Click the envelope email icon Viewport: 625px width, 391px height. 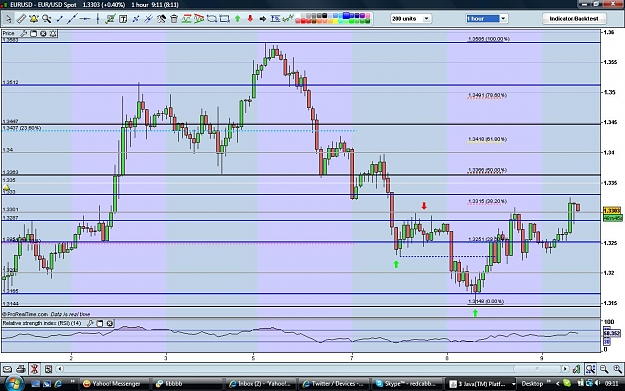click(8, 369)
